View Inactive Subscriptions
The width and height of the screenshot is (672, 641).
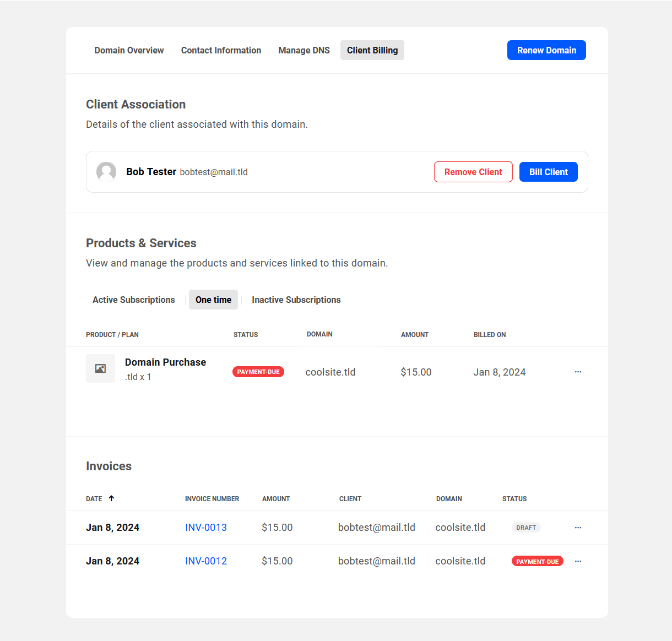point(296,300)
